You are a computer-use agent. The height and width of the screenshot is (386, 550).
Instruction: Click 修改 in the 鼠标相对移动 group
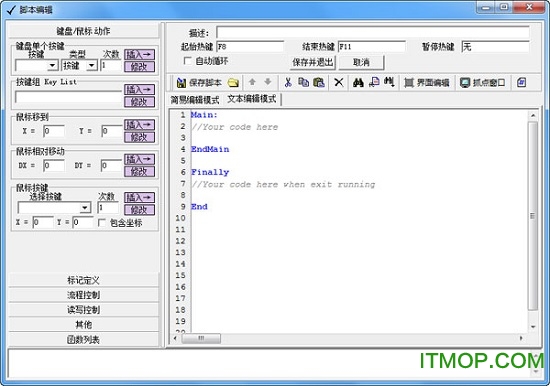coord(139,171)
